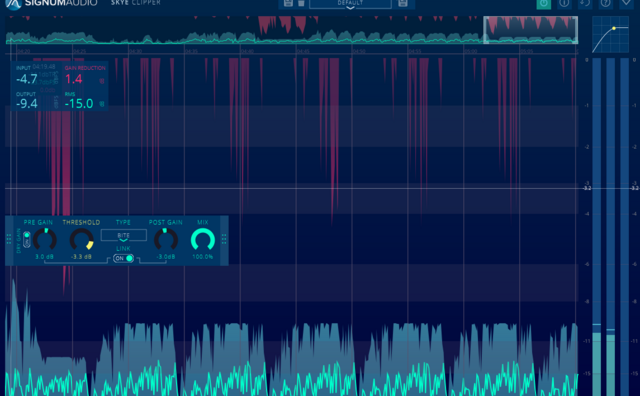Click save icon right of DEFAULT preset
The height and width of the screenshot is (396, 640).
pos(402,3)
